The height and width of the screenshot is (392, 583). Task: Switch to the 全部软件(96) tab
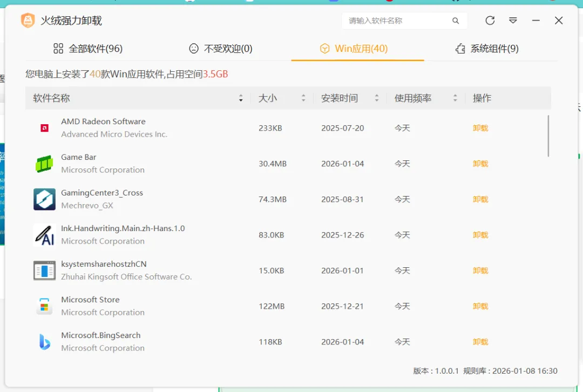(x=88, y=49)
